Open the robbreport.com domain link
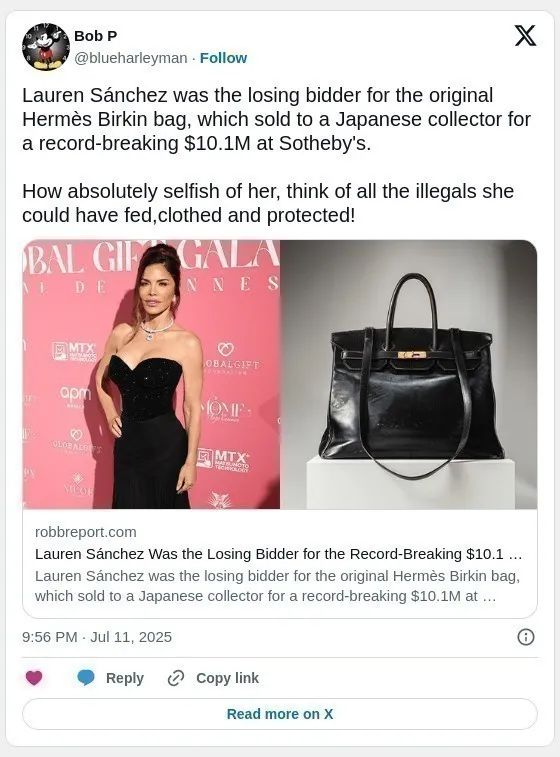Screen dimensions: 560x757 [x=85, y=532]
